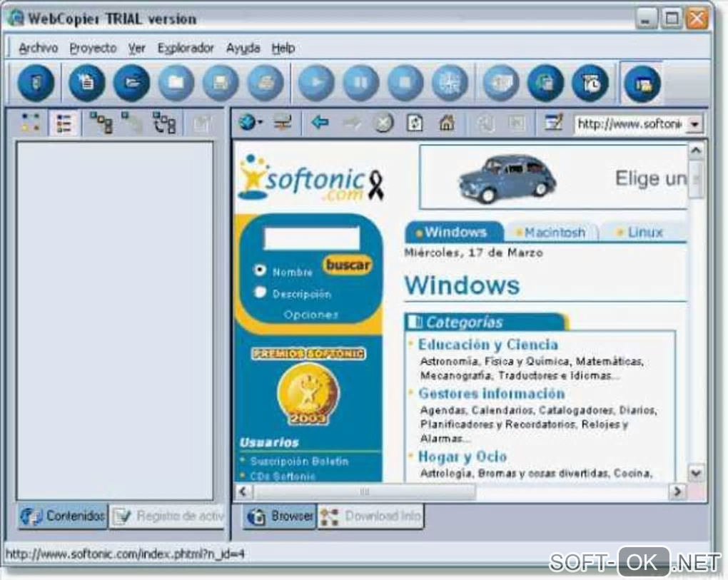
Task: Click the linked tree view icon with arrow
Action: coord(164,123)
